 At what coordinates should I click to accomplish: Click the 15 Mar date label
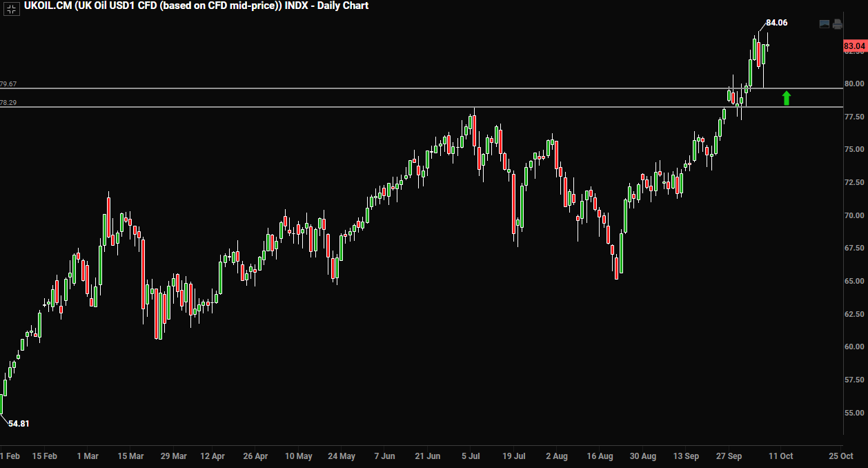130,456
